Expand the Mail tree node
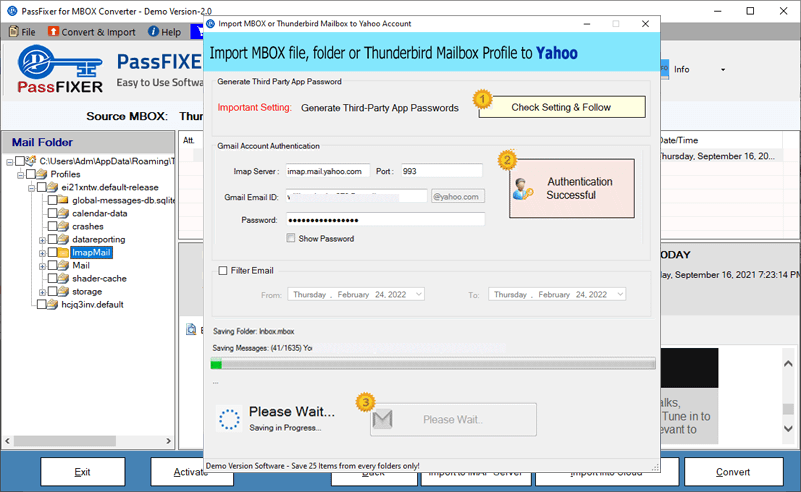This screenshot has width=801, height=492. pyautogui.click(x=42, y=266)
